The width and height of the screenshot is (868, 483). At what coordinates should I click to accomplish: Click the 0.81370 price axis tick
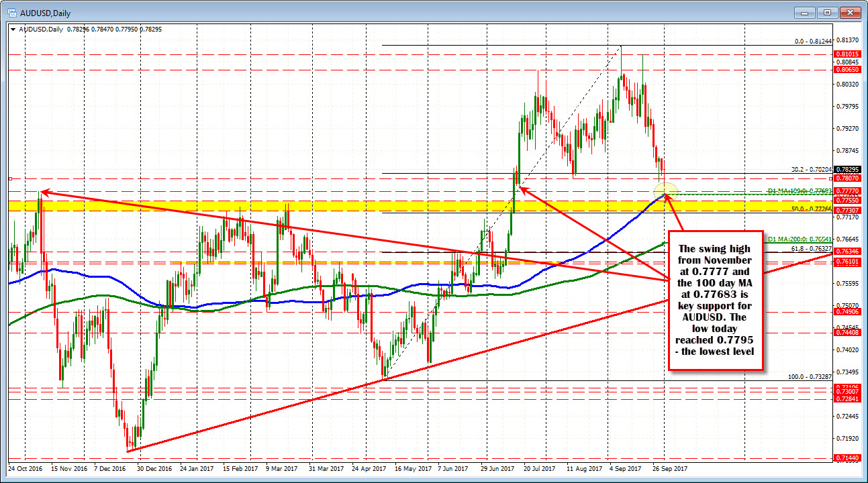click(846, 40)
